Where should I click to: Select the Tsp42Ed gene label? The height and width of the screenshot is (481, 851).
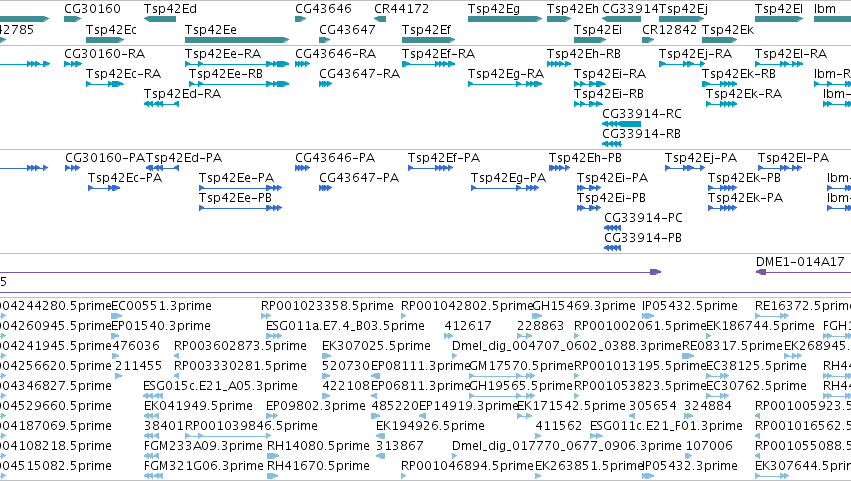coord(170,9)
